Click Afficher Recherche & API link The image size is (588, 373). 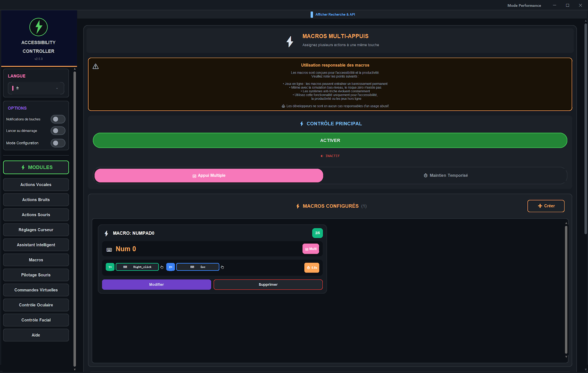[x=335, y=15]
